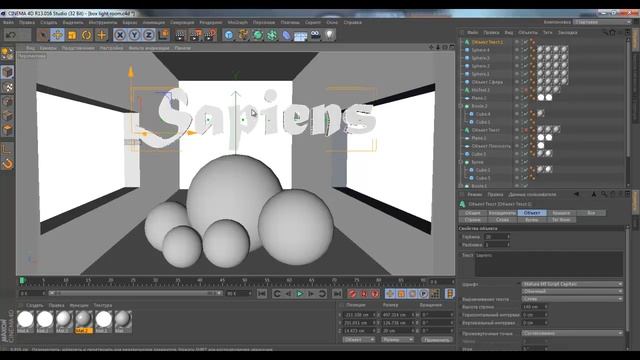Screen dimensions: 640x360
Task: Collapse the Room.2 group in object tree
Action: [x=461, y=106]
